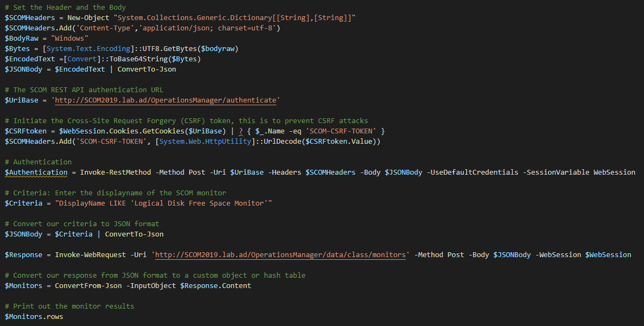Screen dimensions: 644x326
Task: Click comment '# The SCOM REST API authentication URL'
Action: point(84,90)
